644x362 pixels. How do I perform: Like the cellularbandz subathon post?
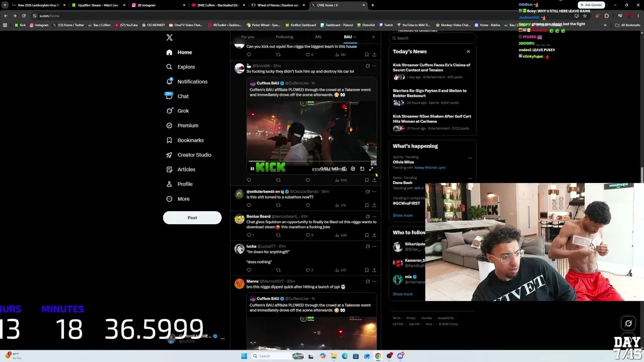pos(308,205)
